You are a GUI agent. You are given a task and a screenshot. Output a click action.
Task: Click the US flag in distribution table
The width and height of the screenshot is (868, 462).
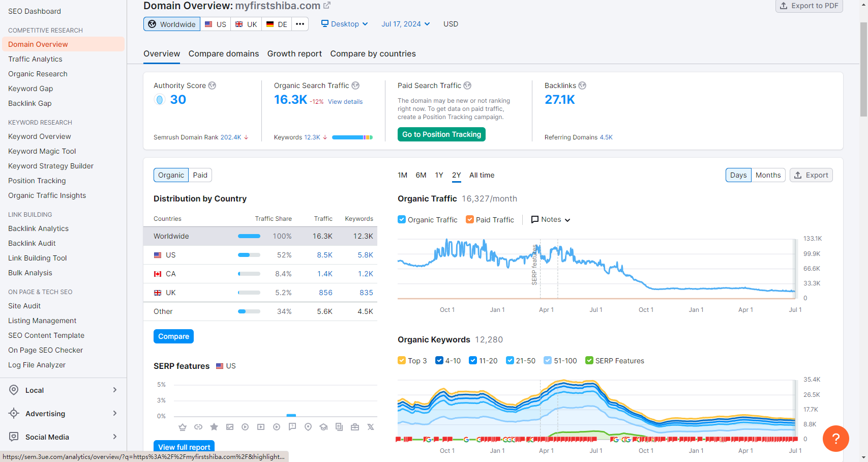tap(158, 255)
